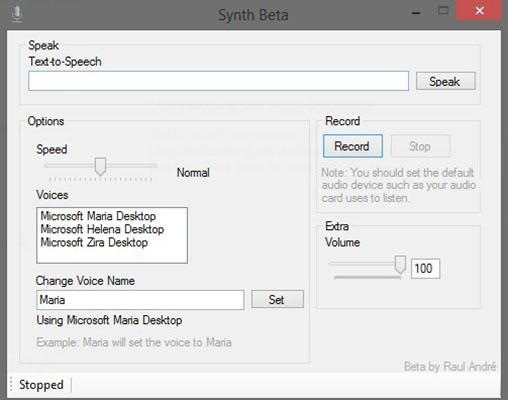The image size is (508, 400).
Task: Click empty area in Voices list box
Action: pos(112,256)
